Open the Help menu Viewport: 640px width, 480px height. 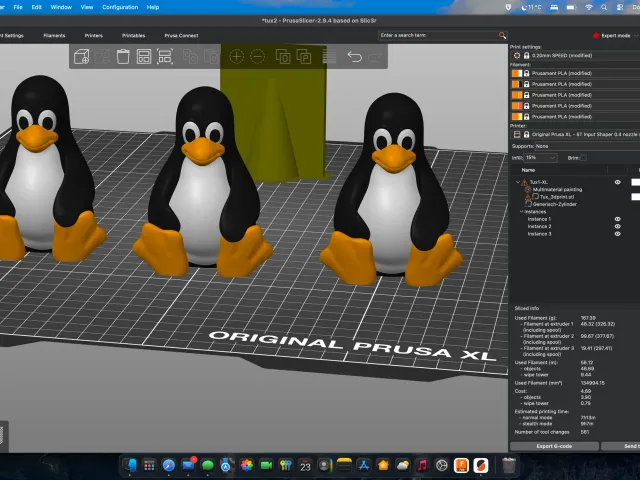(153, 7)
